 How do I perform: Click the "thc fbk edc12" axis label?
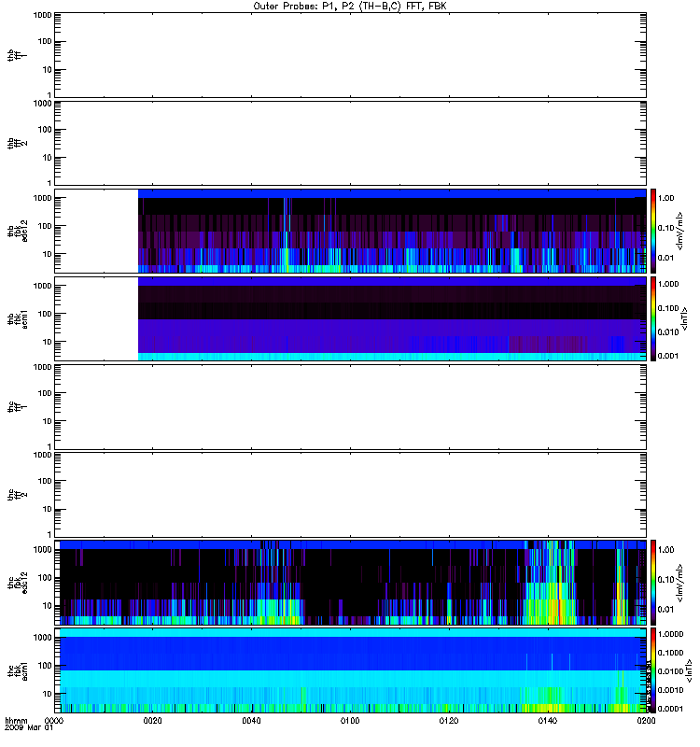[17, 582]
